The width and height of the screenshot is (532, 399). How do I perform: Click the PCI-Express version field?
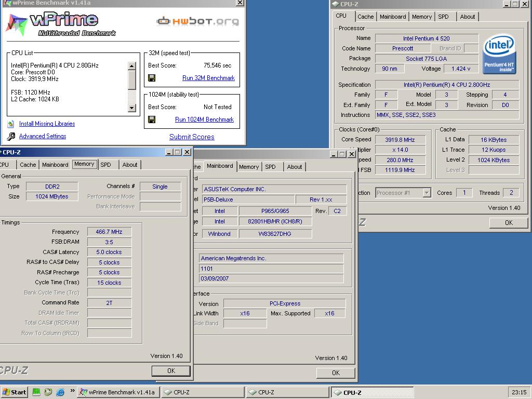[x=285, y=303]
